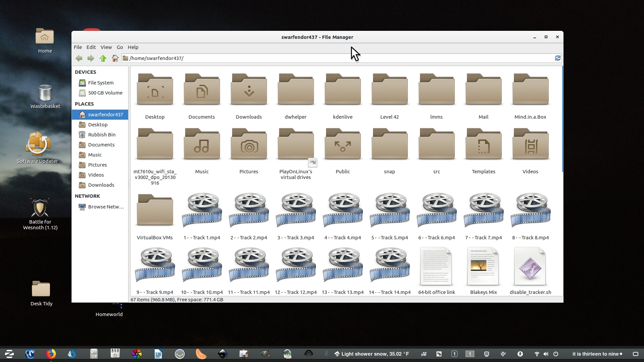This screenshot has width=644, height=362.
Task: Select the disable_tracker.sh script file
Action: coord(530,266)
